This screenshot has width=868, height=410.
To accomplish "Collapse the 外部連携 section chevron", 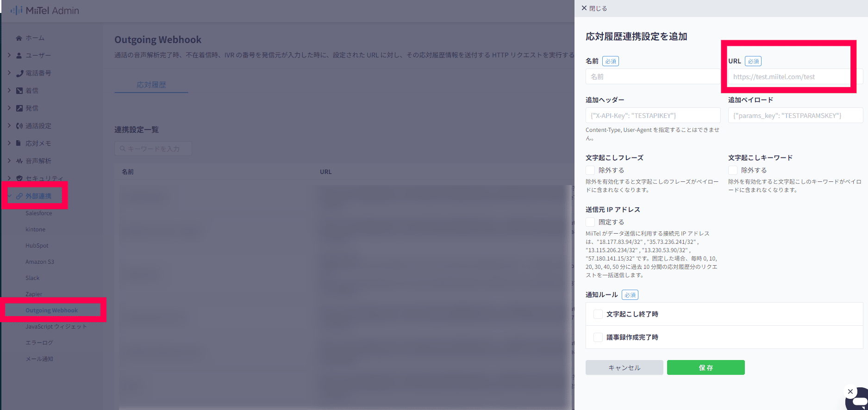I will pos(9,196).
